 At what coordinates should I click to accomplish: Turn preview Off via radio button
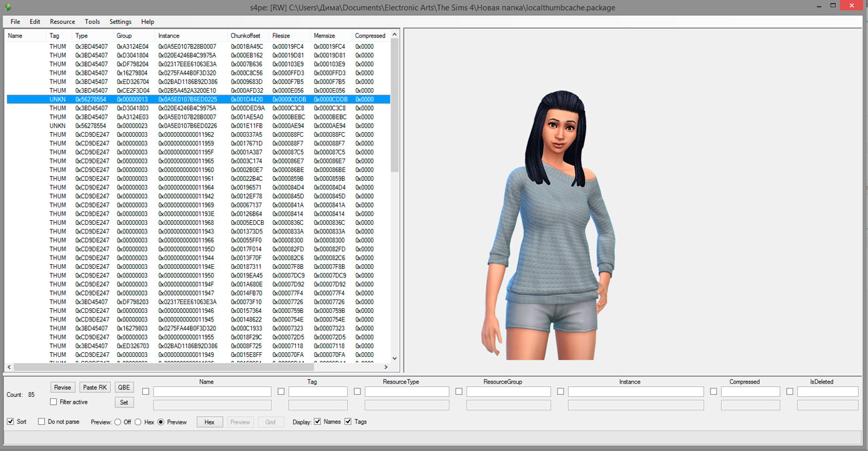coord(118,422)
